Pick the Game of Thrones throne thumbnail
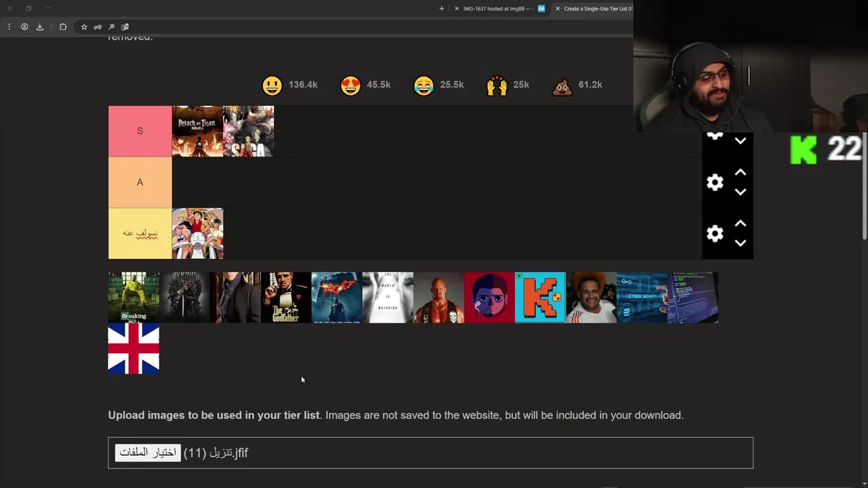Screen dimensions: 868x488 [184, 298]
